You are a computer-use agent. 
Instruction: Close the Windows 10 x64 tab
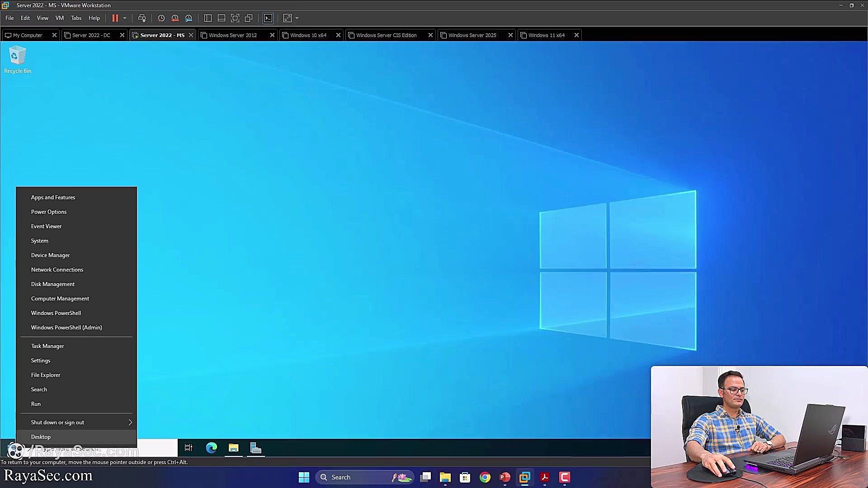pyautogui.click(x=338, y=35)
